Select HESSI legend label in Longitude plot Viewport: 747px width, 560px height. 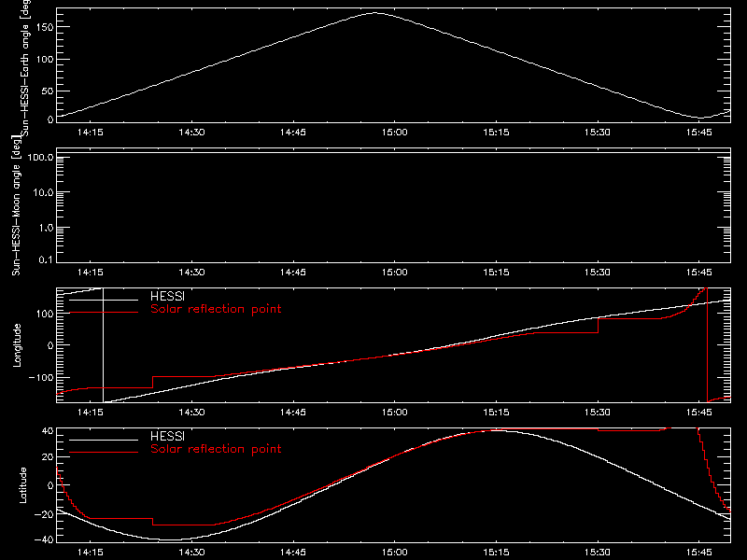point(167,296)
